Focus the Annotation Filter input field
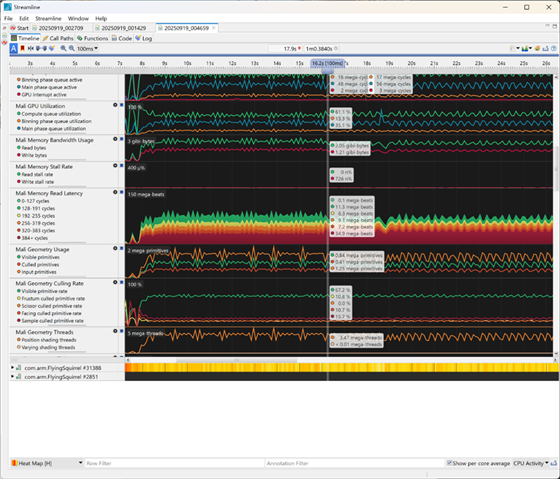 coord(355,463)
